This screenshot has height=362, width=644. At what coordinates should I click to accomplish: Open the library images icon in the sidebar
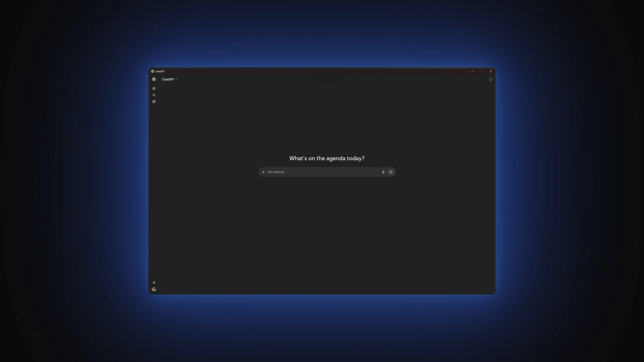[x=154, y=102]
